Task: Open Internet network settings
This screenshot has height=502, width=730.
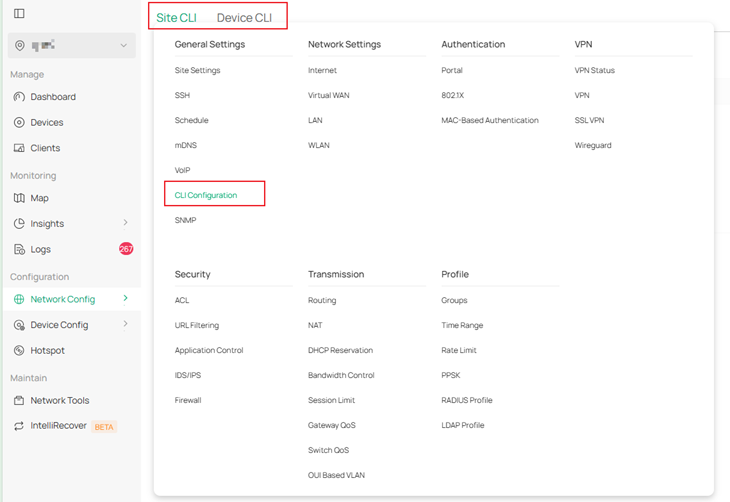Action: point(322,70)
